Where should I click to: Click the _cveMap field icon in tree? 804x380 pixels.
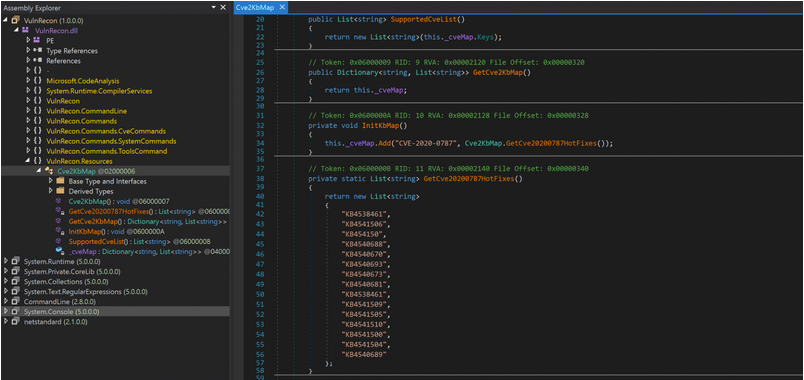point(59,251)
